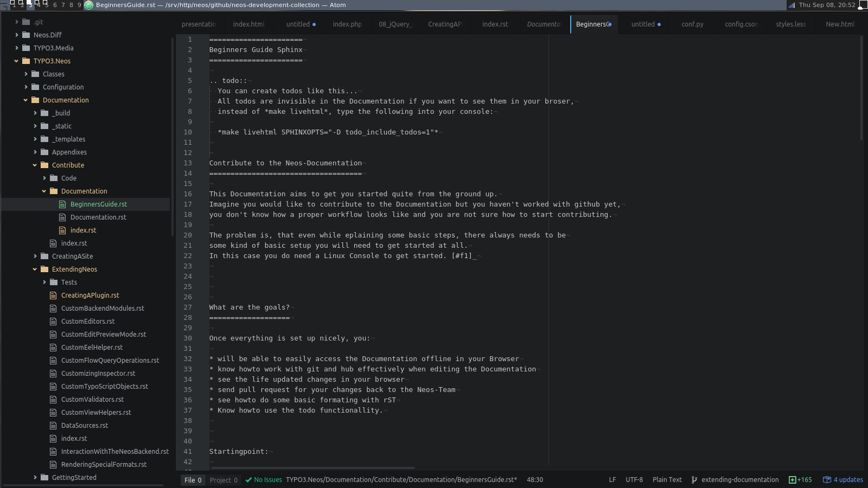Open InteractionWithTheNeosBackend.rst file
The image size is (868, 488).
pyautogui.click(x=115, y=451)
